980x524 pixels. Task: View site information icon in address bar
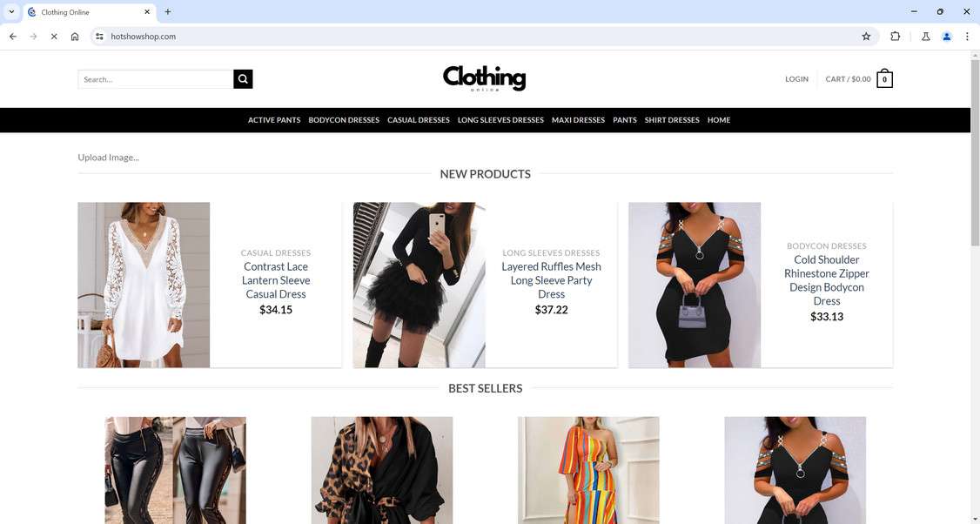click(99, 37)
